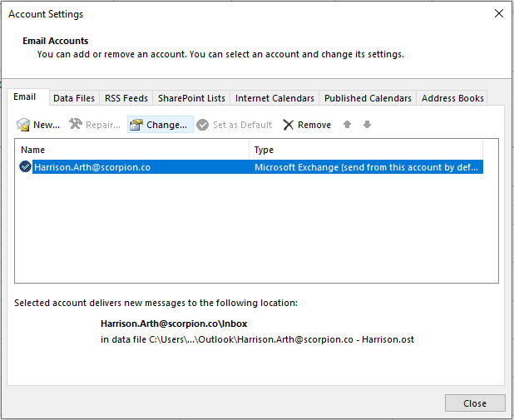
Task: Click the 'You can add or remove an account' description
Action: point(220,54)
